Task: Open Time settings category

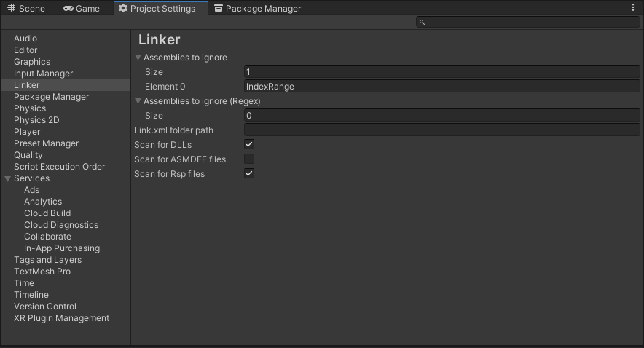Action: click(x=24, y=283)
